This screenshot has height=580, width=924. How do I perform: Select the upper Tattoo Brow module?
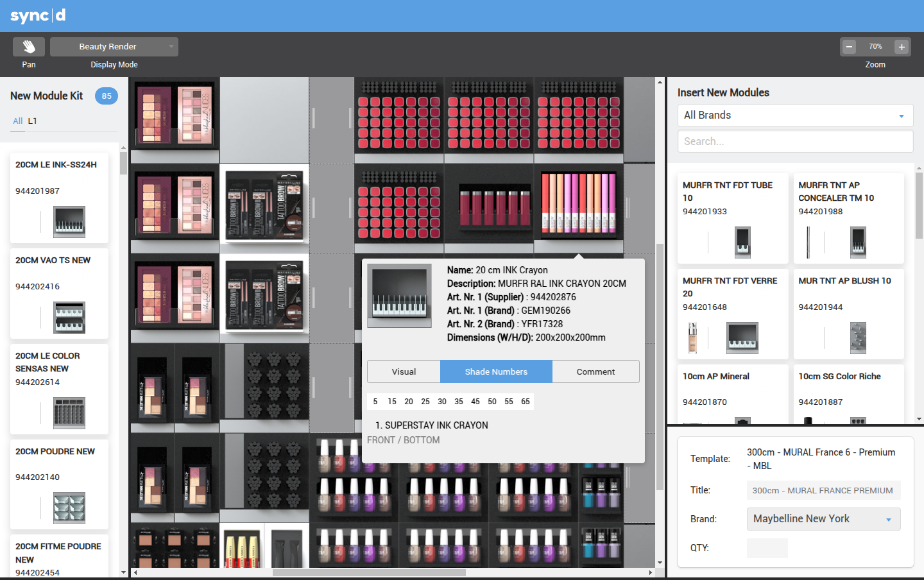tap(264, 207)
